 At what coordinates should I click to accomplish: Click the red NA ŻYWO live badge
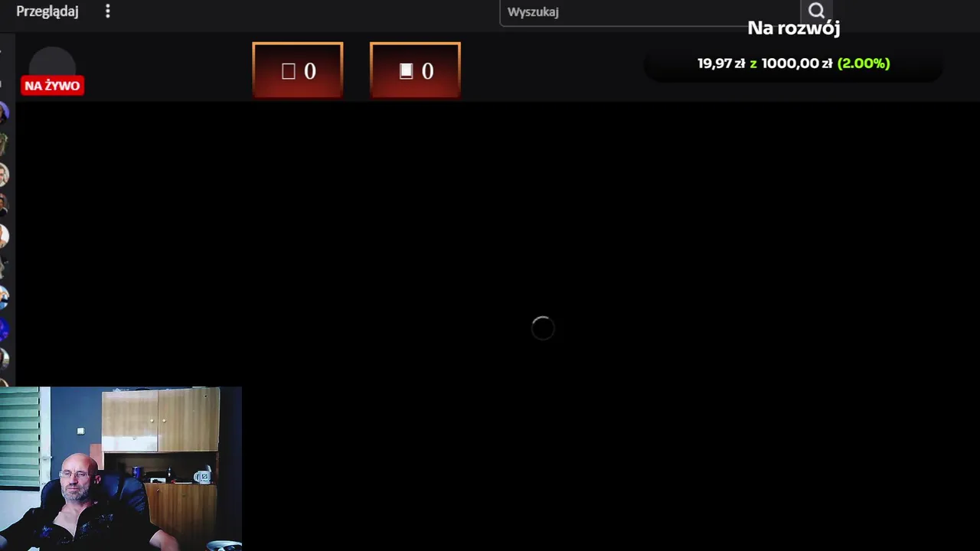[x=52, y=86]
